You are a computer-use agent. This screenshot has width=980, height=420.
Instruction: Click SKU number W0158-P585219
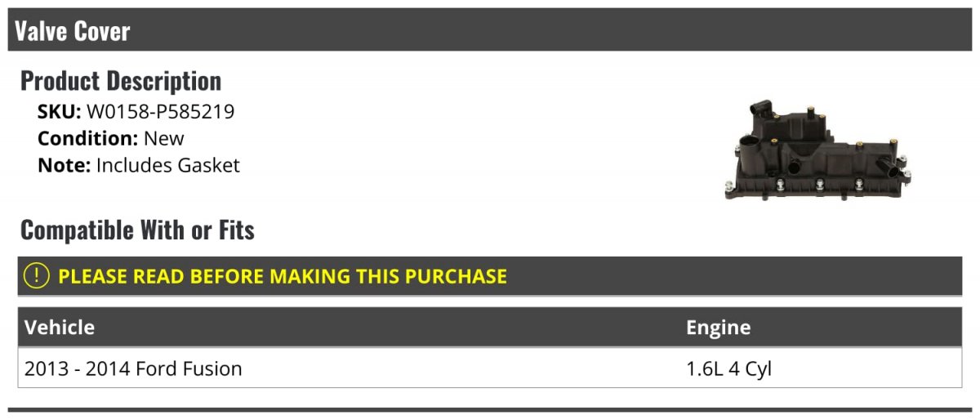[x=161, y=112]
